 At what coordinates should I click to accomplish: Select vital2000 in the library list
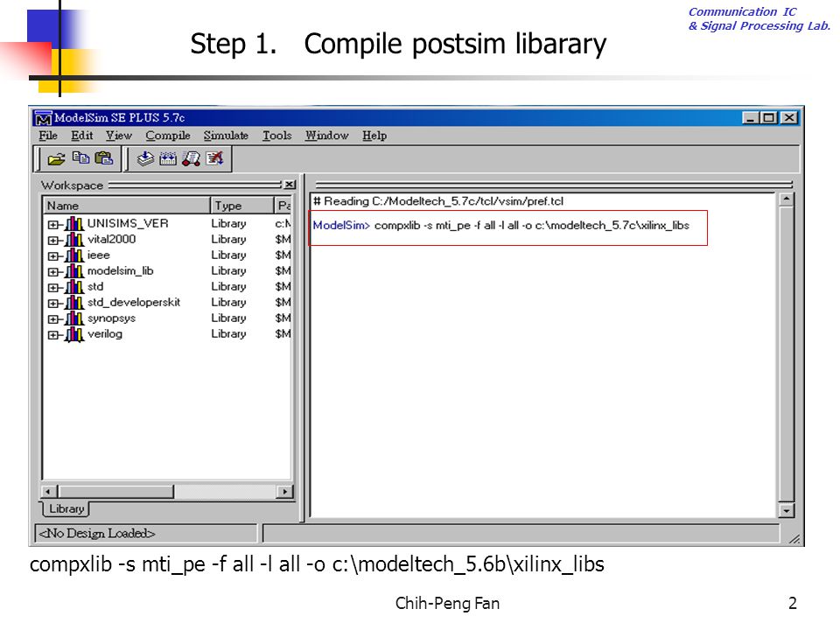[111, 239]
